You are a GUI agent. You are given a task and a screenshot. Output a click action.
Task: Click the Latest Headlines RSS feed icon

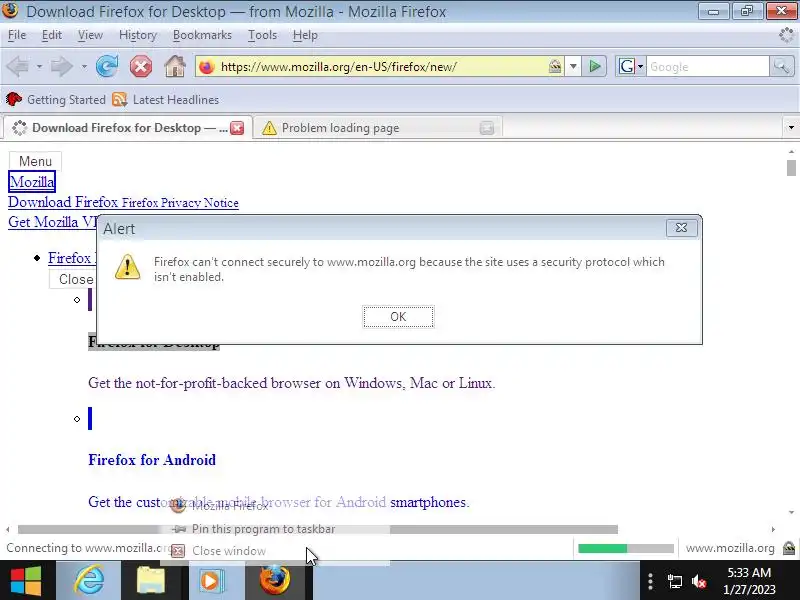(119, 99)
